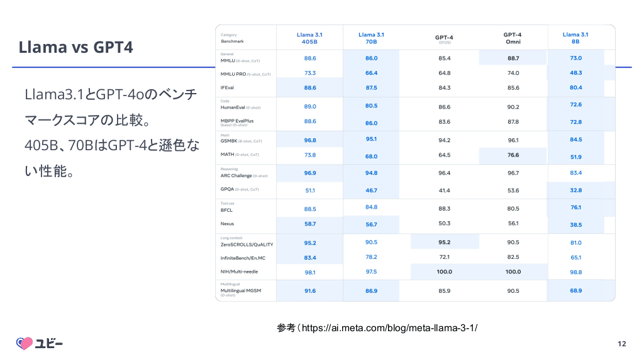This screenshot has height=362, width=644.
Task: Click the GPT-4 (0125) column header
Action: 444,38
